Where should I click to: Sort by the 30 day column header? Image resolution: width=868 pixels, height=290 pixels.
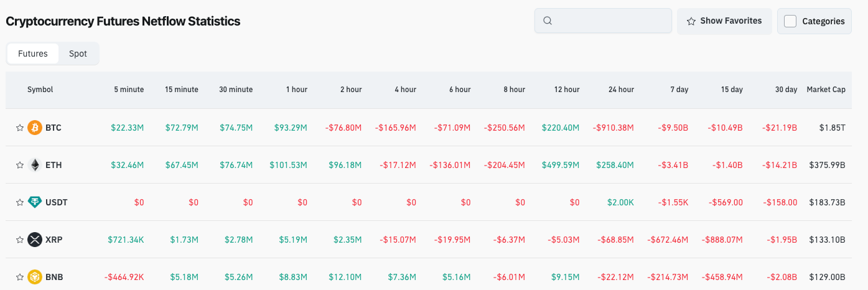pos(786,90)
